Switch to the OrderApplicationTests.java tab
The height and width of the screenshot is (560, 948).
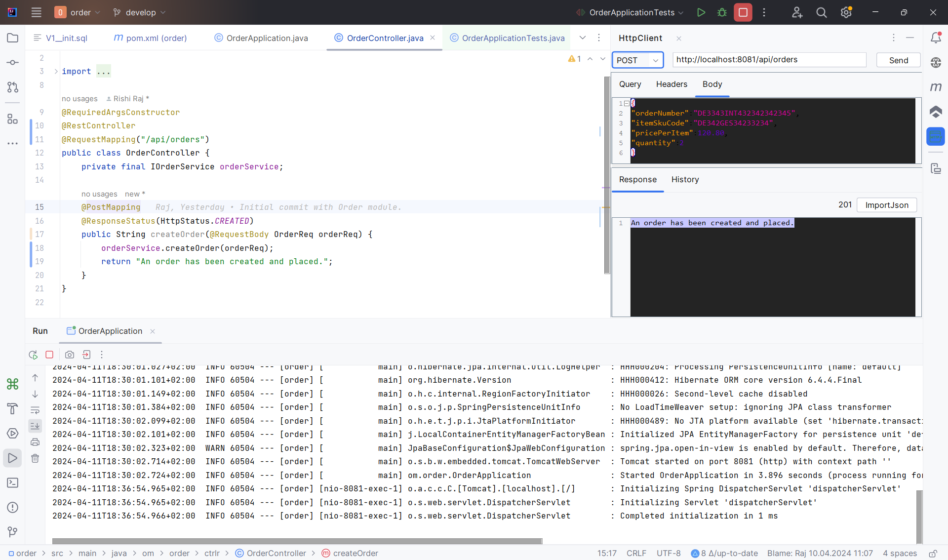coord(513,38)
